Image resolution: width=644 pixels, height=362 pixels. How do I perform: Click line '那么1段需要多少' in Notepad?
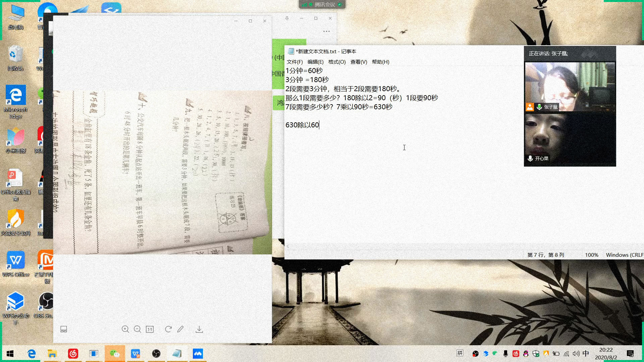coord(362,98)
